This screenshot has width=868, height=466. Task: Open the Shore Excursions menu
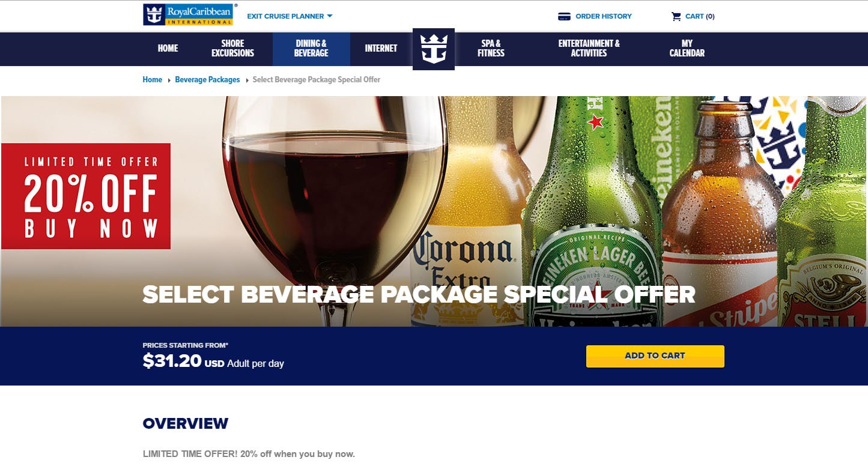232,49
